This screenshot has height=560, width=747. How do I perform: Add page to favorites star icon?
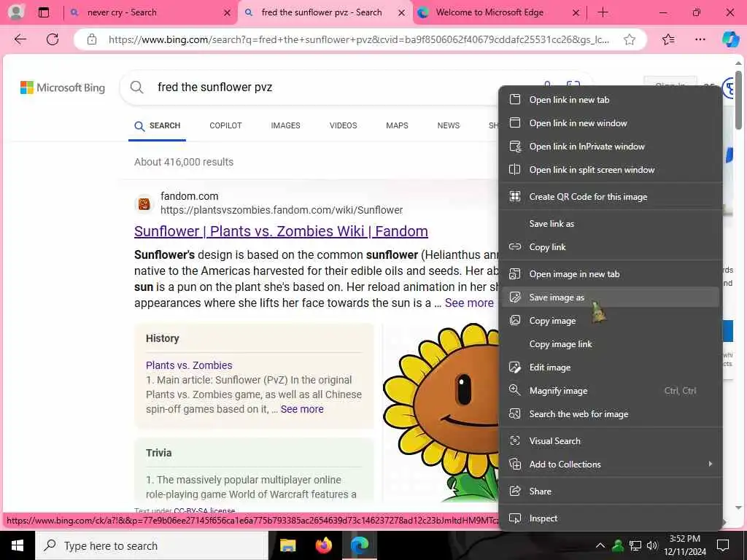pos(630,39)
